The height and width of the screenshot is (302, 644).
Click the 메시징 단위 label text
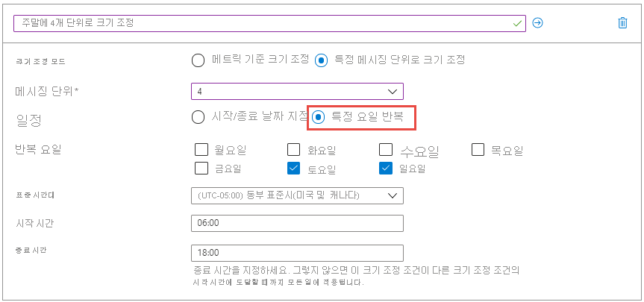pyautogui.click(x=48, y=91)
